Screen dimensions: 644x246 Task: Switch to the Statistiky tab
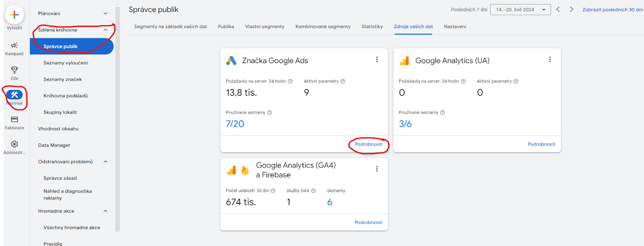(x=372, y=27)
